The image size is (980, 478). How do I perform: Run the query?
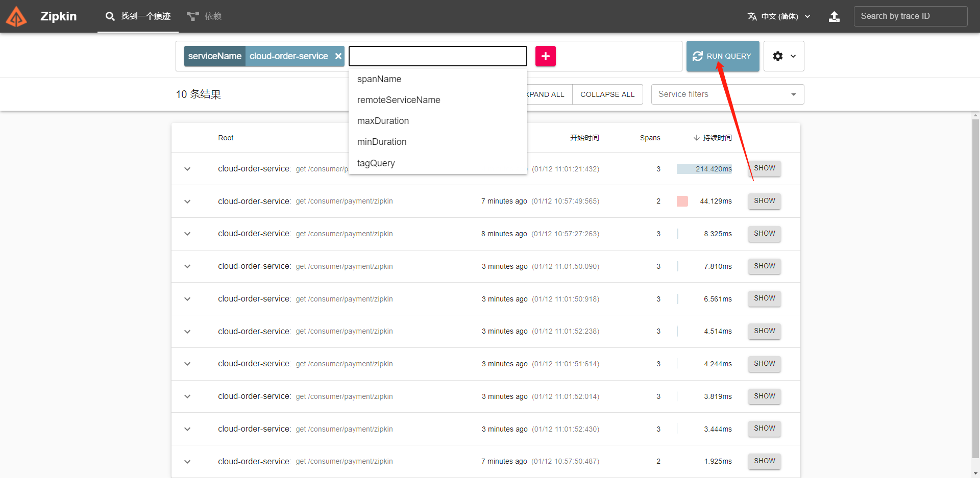tap(723, 56)
